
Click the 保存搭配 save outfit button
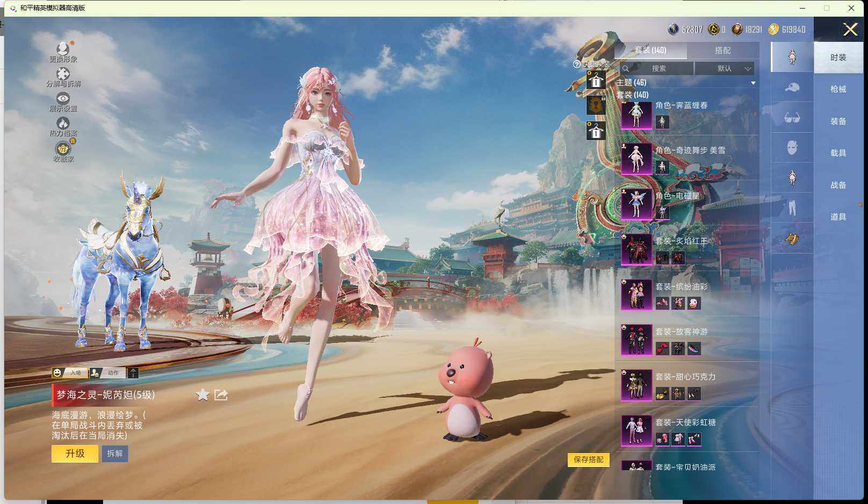(x=589, y=460)
